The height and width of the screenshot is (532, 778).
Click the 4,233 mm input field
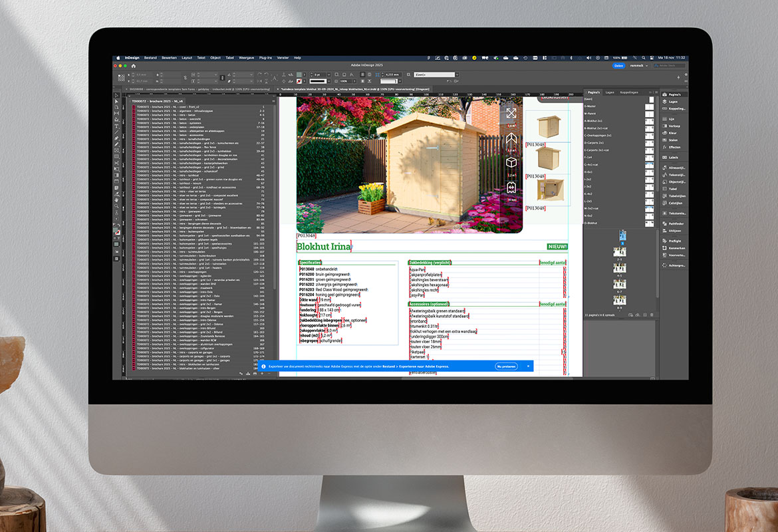coord(392,74)
